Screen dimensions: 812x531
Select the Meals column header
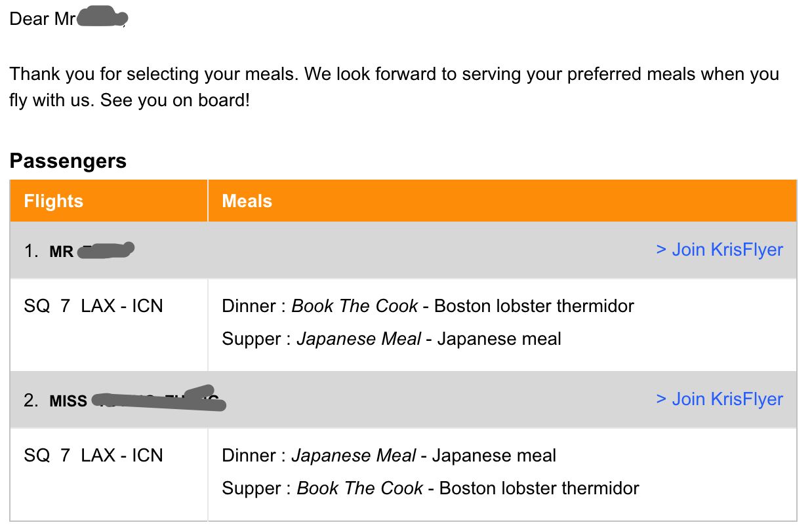pyautogui.click(x=247, y=201)
